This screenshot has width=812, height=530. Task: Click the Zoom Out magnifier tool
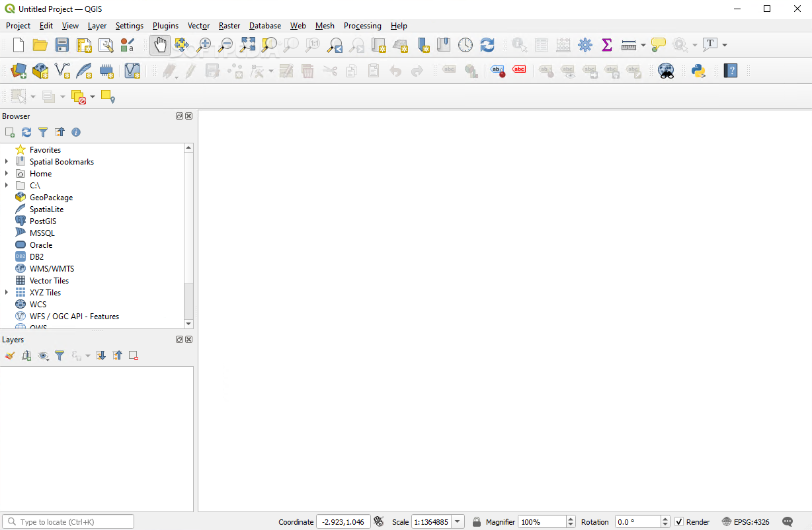coord(225,45)
